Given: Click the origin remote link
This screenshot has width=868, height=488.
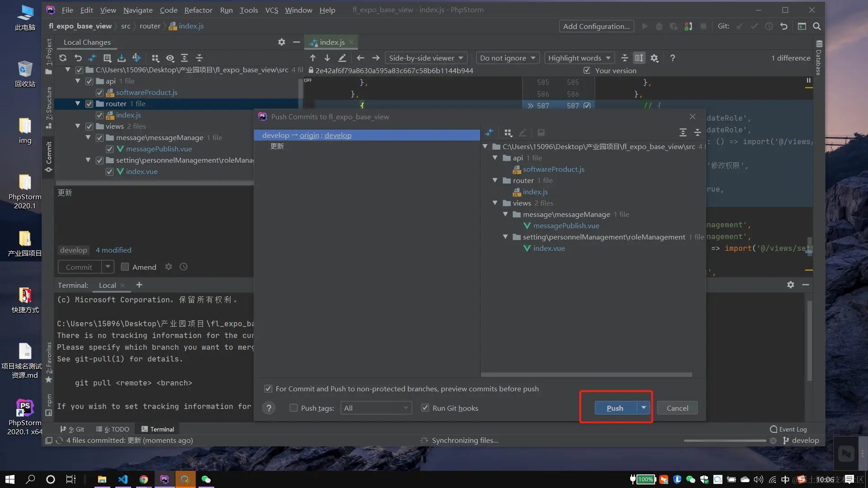Looking at the screenshot, I should (x=309, y=135).
